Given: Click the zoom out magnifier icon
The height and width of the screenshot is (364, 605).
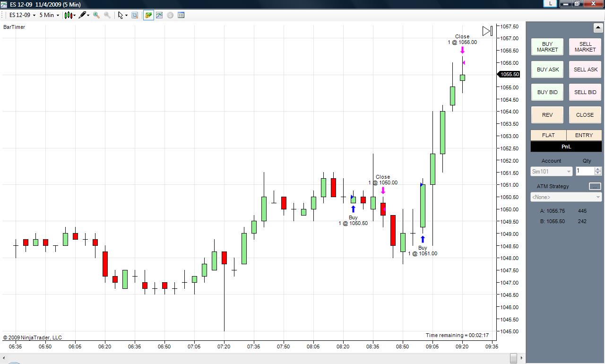Looking at the screenshot, I should 107,15.
